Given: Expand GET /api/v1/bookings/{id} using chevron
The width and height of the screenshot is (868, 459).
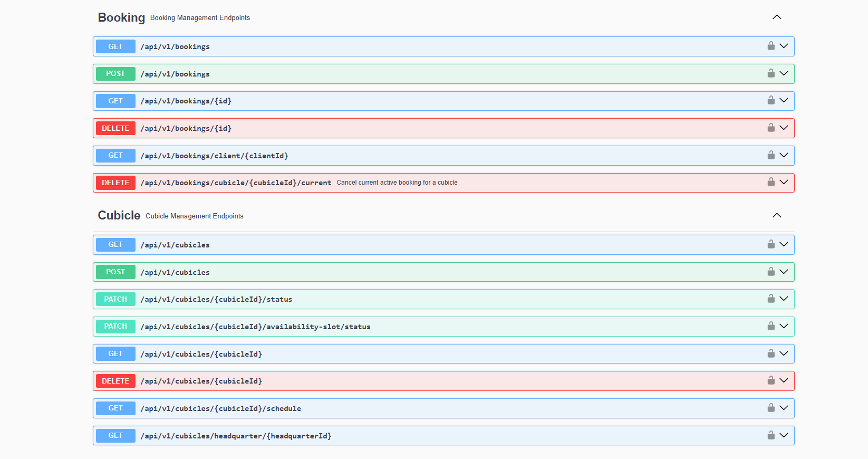Looking at the screenshot, I should point(784,100).
